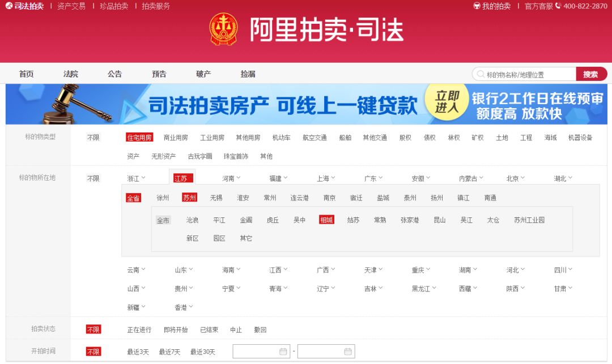The width and height of the screenshot is (612, 364).
Task: Click the red 搜索 search button
Action: point(591,74)
